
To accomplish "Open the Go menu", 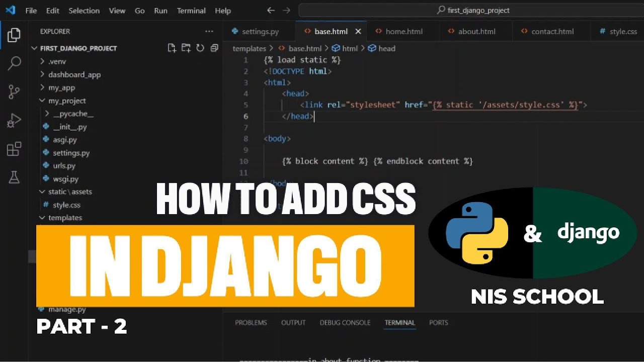I will [140, 11].
